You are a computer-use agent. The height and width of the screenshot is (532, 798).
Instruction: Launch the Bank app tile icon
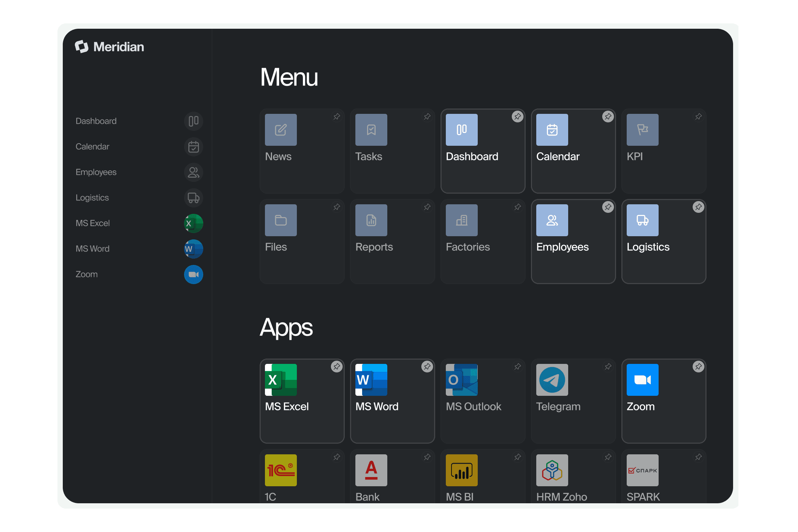371,470
